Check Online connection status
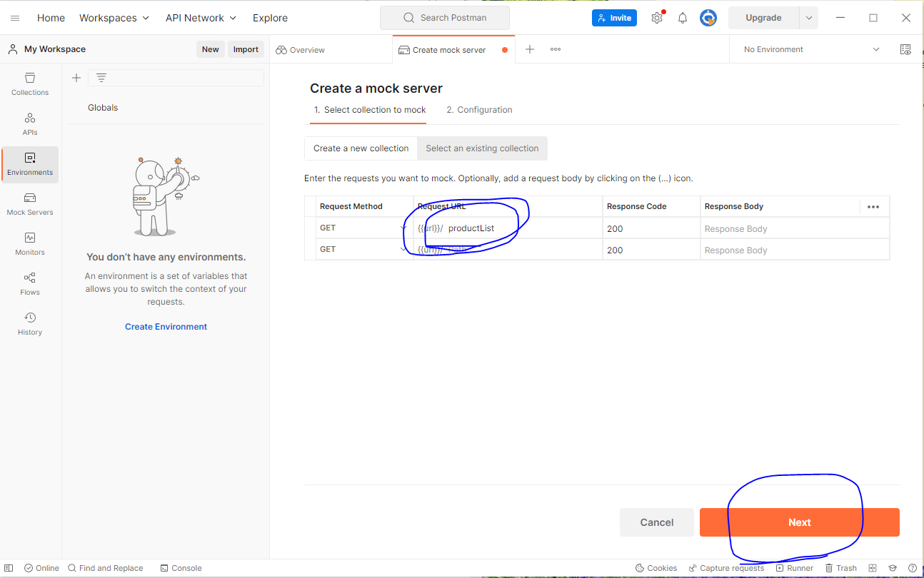Image resolution: width=924 pixels, height=578 pixels. tap(41, 568)
